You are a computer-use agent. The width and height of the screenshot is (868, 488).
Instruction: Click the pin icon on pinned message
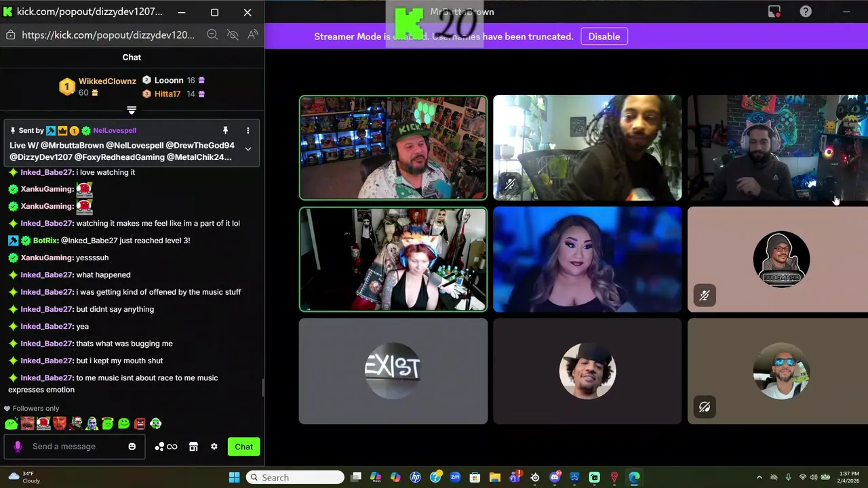tap(225, 130)
